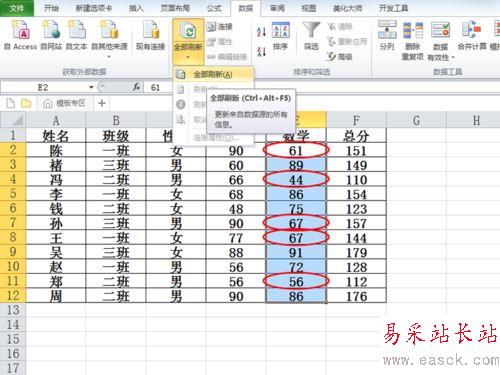This screenshot has width=500, height=375.
Task: Click the name cell 赵
Action: (56, 267)
